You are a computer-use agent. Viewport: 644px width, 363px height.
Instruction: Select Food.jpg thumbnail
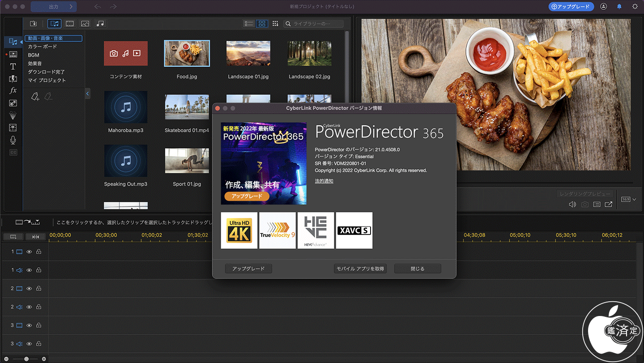point(187,54)
